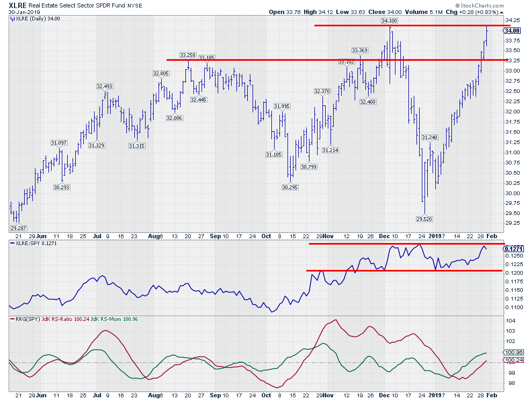Click the current price tag 34.00 on the axis

(512, 31)
